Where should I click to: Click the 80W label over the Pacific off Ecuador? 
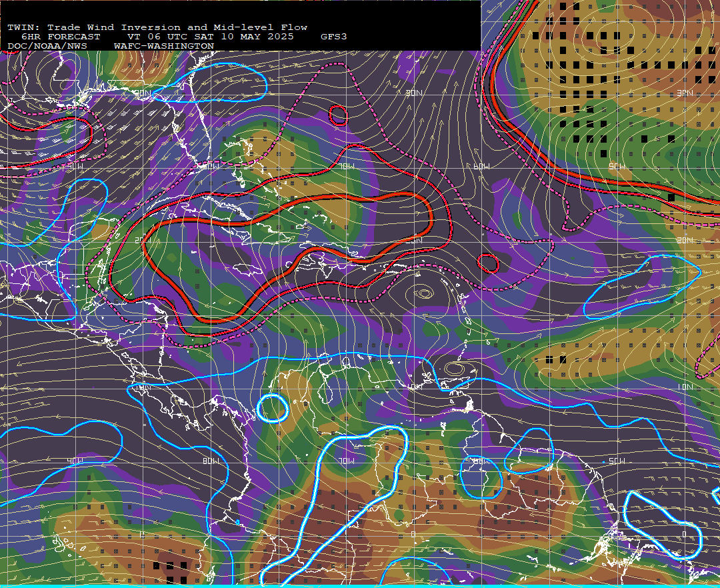pyautogui.click(x=211, y=461)
